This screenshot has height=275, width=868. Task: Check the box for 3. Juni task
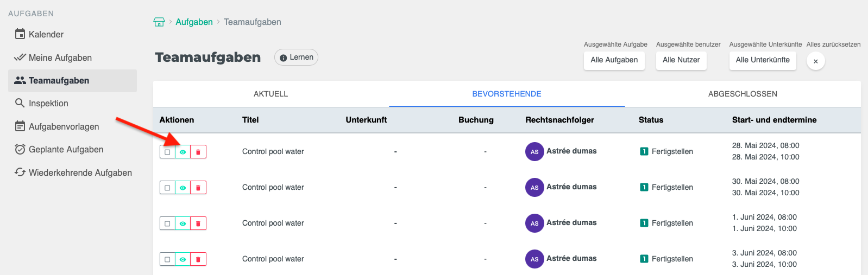click(167, 259)
